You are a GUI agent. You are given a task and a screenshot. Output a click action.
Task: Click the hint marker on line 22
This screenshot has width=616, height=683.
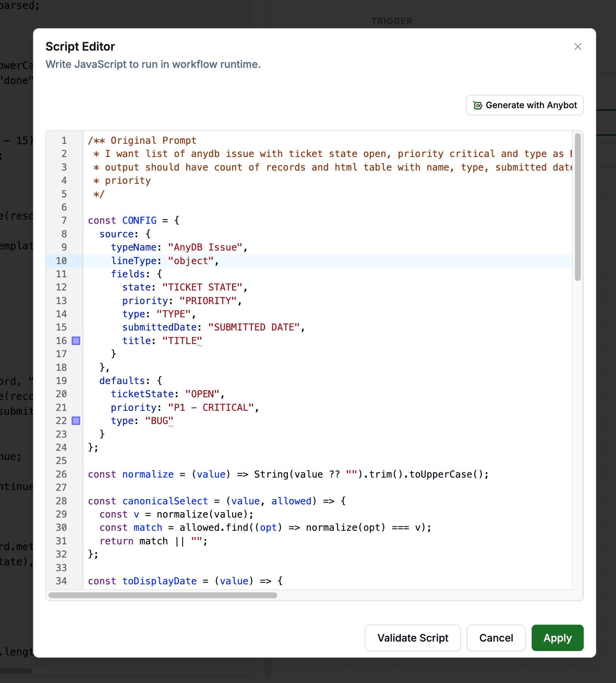[76, 421]
